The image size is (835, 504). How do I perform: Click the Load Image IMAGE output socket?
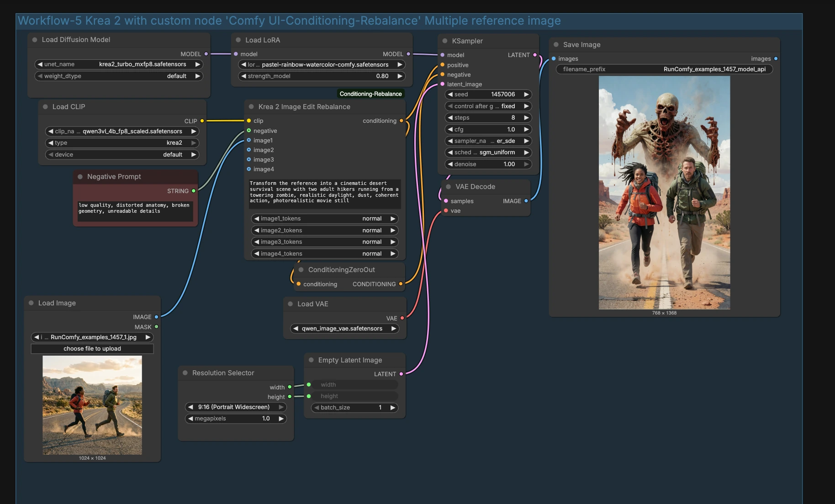(157, 317)
